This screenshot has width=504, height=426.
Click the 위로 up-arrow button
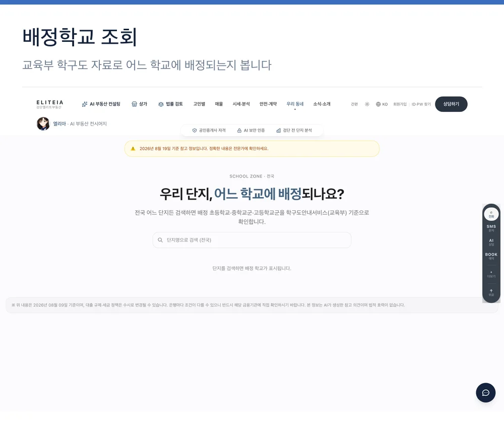coord(491,292)
